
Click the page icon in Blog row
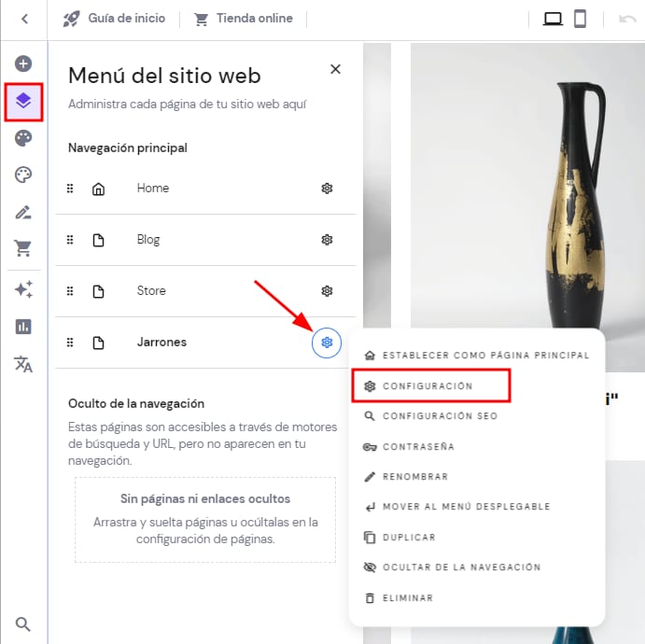point(98,240)
